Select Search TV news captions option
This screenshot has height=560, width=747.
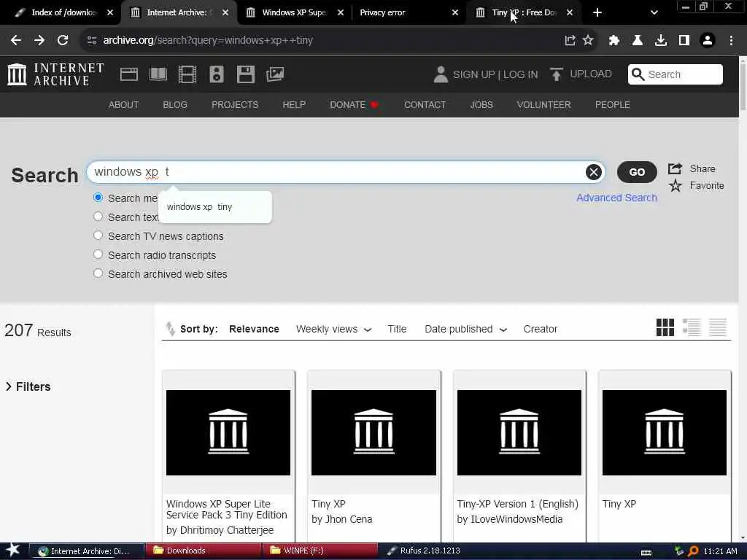tap(98, 236)
